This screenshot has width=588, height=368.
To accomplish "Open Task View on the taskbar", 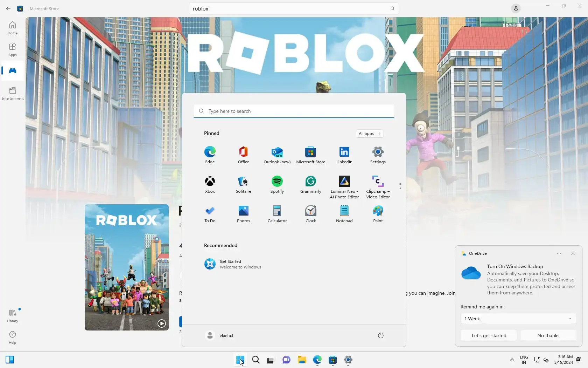I will [x=271, y=360].
